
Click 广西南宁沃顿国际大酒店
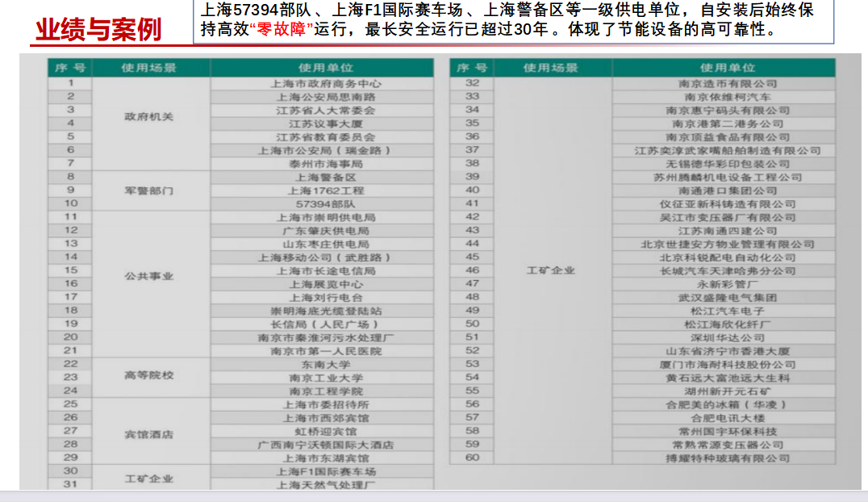[x=326, y=445]
